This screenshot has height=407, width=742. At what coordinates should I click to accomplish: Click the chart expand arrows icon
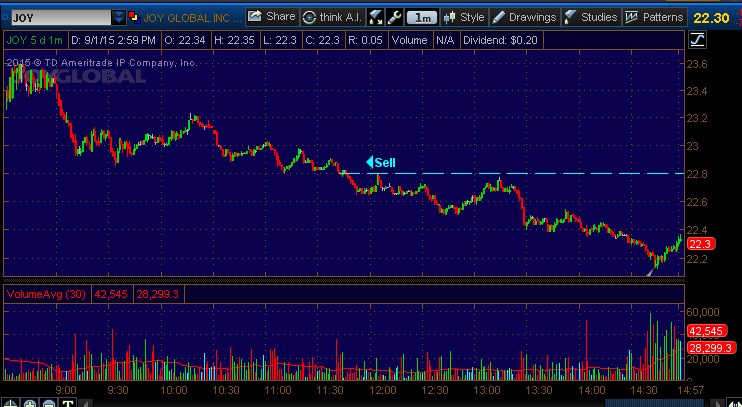click(x=376, y=17)
